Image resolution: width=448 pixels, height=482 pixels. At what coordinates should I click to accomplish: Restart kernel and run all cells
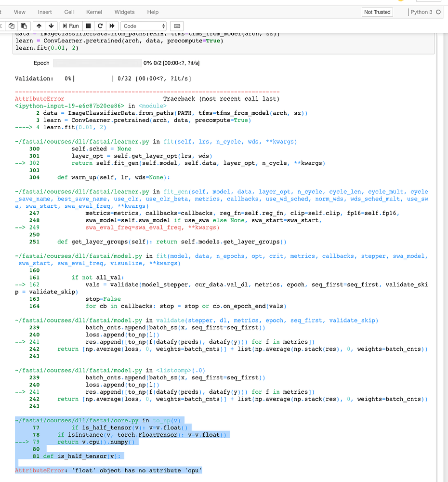111,26
